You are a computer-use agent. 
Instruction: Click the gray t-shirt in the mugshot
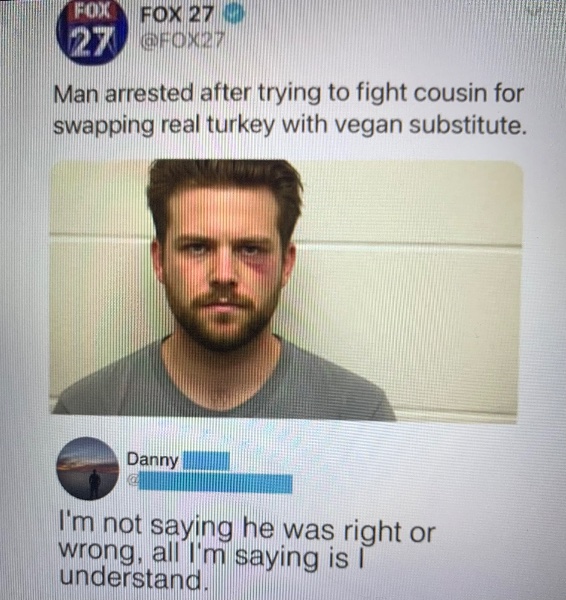coord(224,383)
